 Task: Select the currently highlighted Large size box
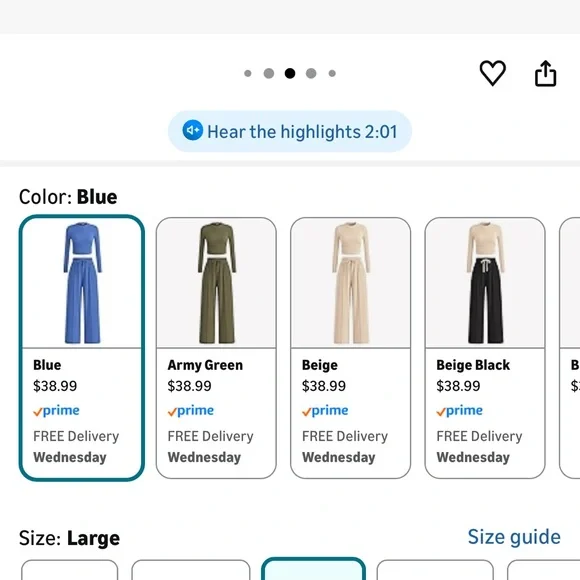(313, 569)
